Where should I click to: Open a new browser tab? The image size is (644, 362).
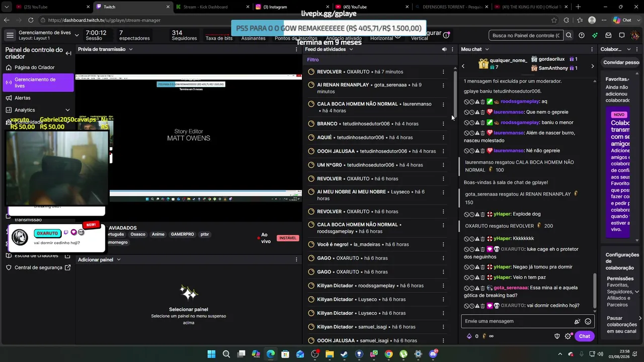coord(578,7)
